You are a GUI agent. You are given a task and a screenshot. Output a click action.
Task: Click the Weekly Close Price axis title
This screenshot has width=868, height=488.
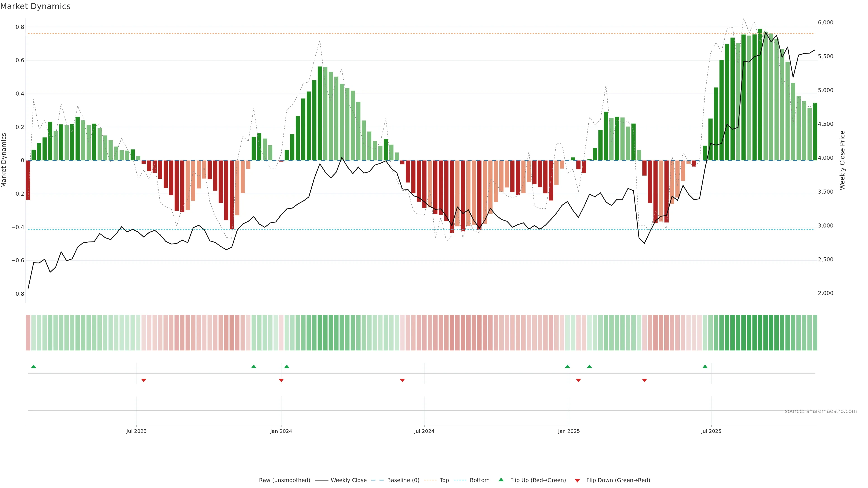[842, 160]
